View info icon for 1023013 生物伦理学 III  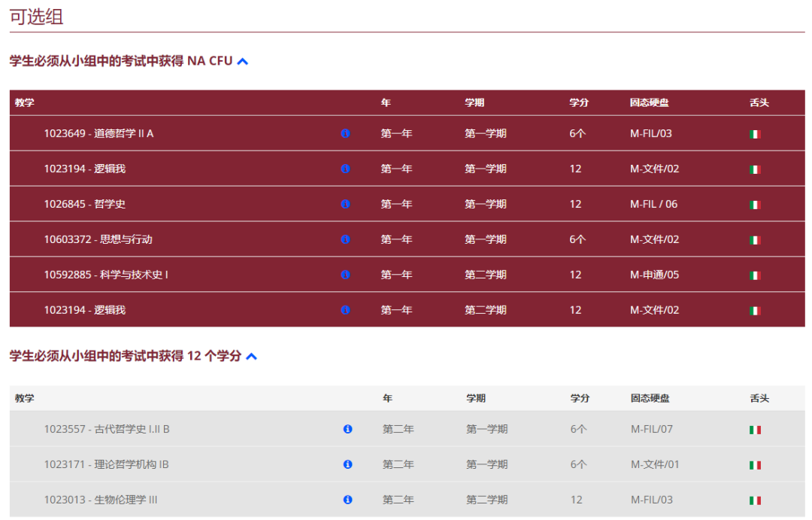(x=347, y=499)
